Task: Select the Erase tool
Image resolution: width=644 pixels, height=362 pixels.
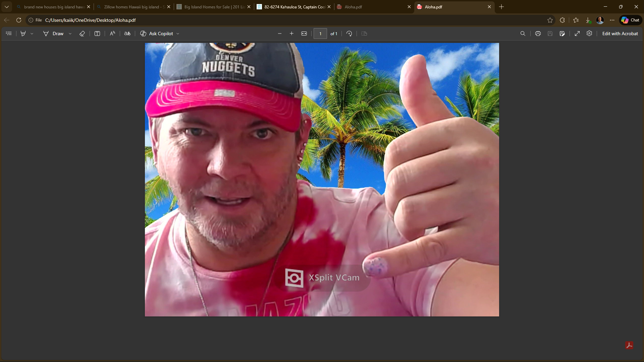Action: click(82, 34)
